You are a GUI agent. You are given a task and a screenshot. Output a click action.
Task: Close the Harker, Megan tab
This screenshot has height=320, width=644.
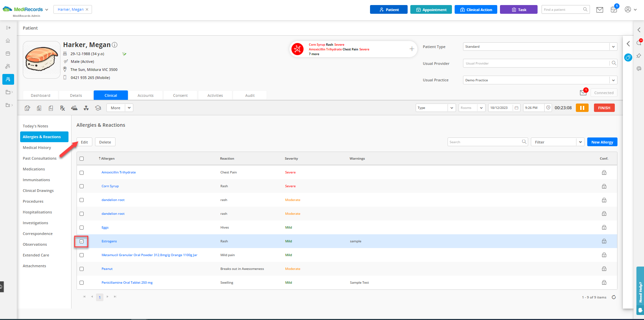[x=87, y=9]
